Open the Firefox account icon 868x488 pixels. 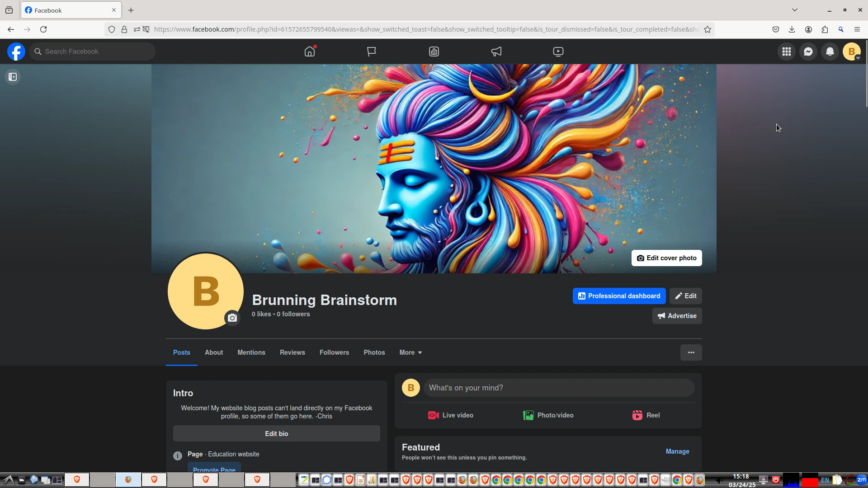pos(808,29)
